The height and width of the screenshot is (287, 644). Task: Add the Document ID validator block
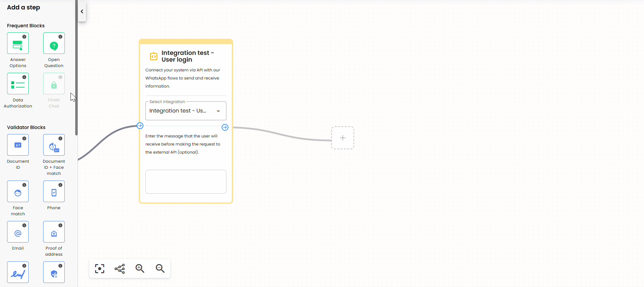tap(18, 145)
